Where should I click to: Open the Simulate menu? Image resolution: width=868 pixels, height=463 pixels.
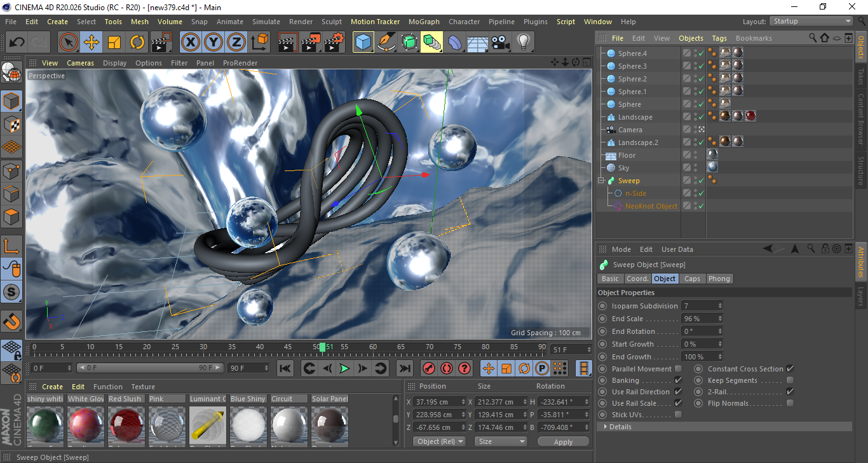pyautogui.click(x=266, y=22)
